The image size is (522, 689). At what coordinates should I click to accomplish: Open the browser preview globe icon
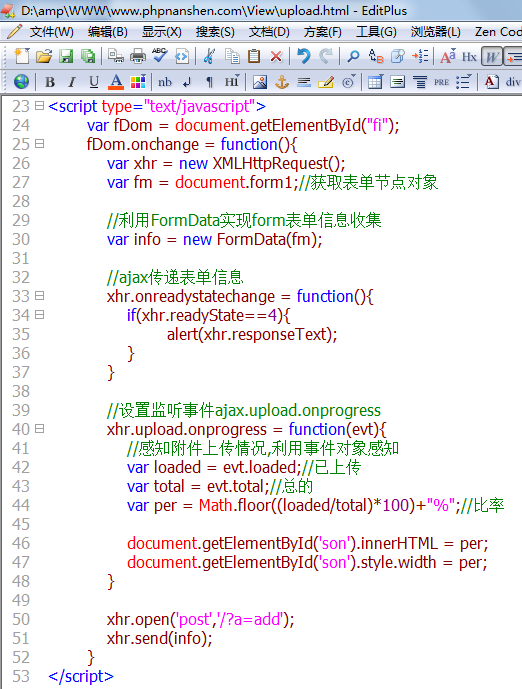click(x=21, y=82)
